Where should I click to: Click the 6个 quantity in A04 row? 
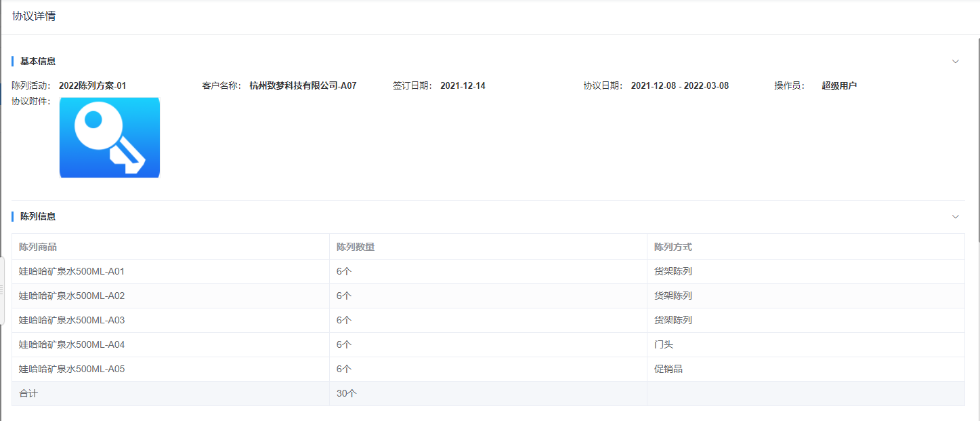click(344, 345)
